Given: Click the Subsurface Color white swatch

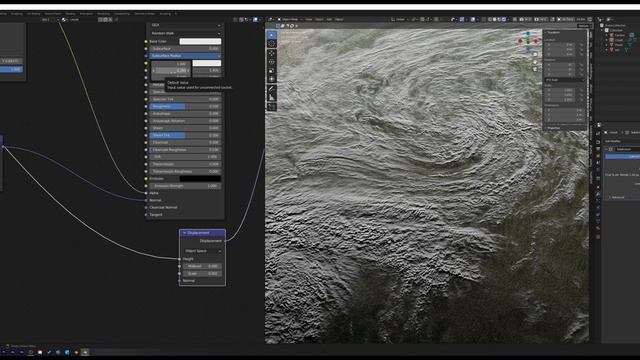Looking at the screenshot, I should [207, 63].
